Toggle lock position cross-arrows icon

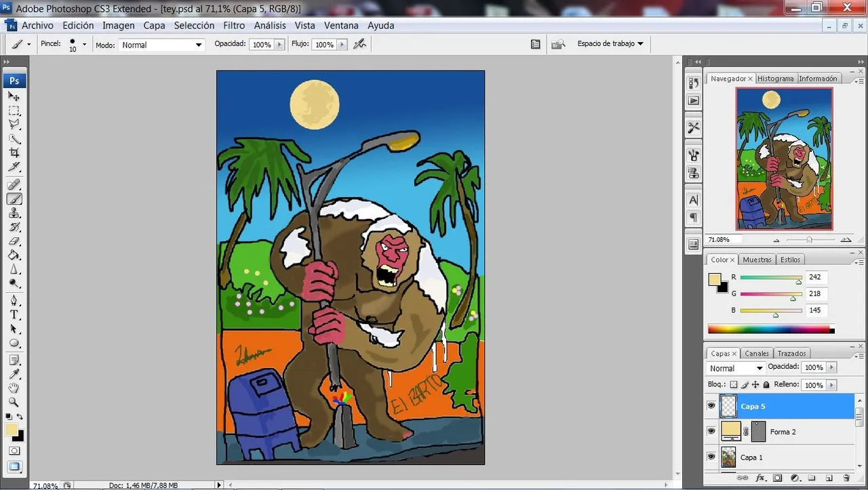click(x=756, y=385)
